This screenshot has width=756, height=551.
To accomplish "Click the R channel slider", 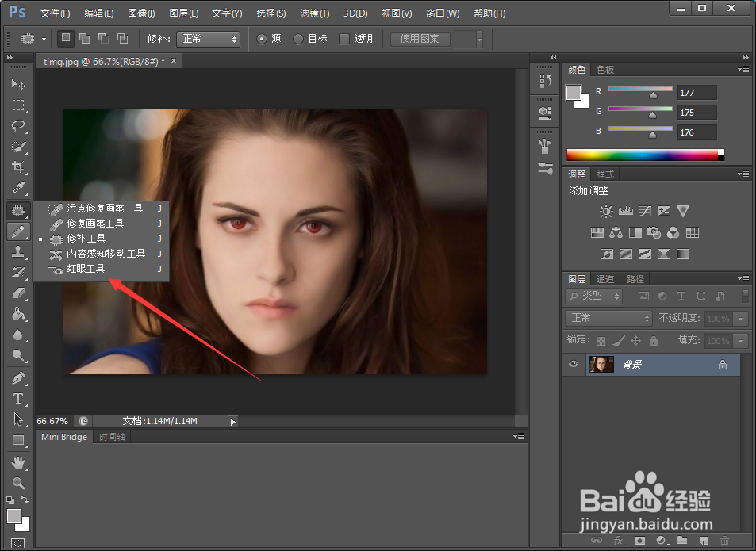I will click(640, 91).
